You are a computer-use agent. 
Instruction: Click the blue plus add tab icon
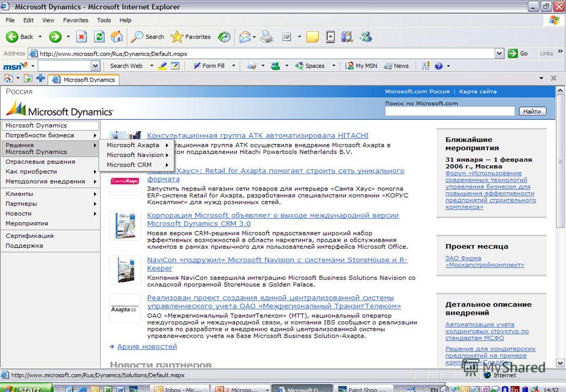click(40, 78)
